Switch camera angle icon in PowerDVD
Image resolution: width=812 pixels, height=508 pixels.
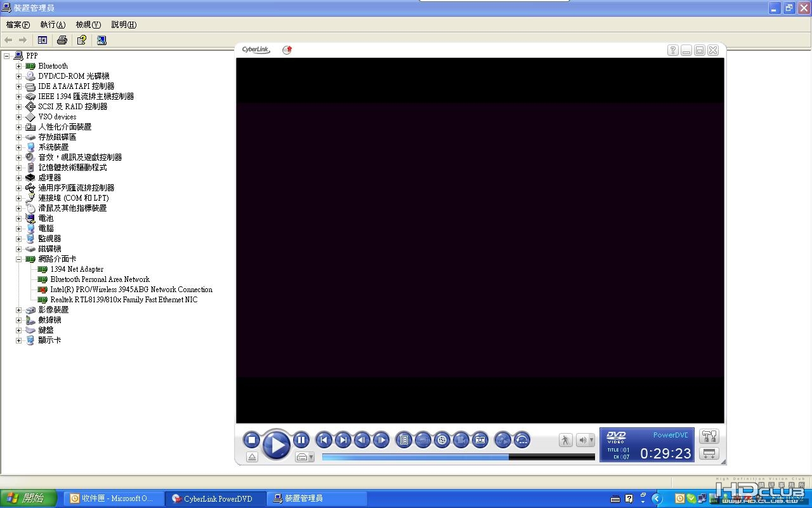(461, 439)
